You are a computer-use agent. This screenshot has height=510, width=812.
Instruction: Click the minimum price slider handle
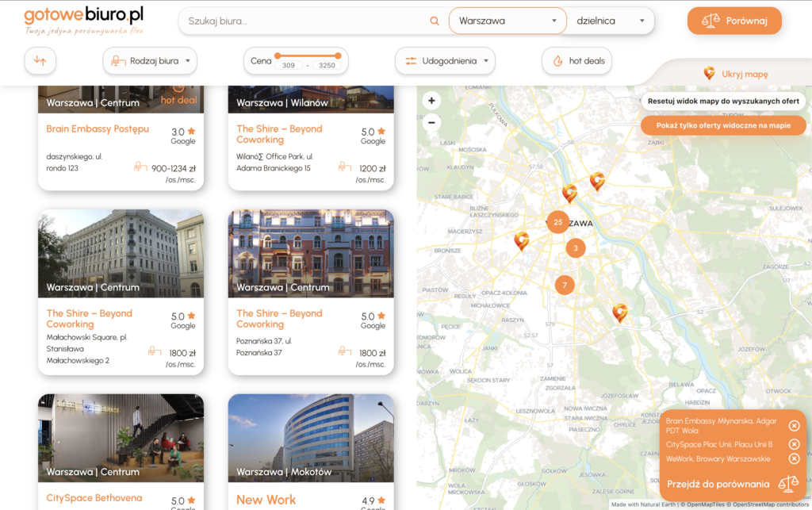click(x=278, y=56)
